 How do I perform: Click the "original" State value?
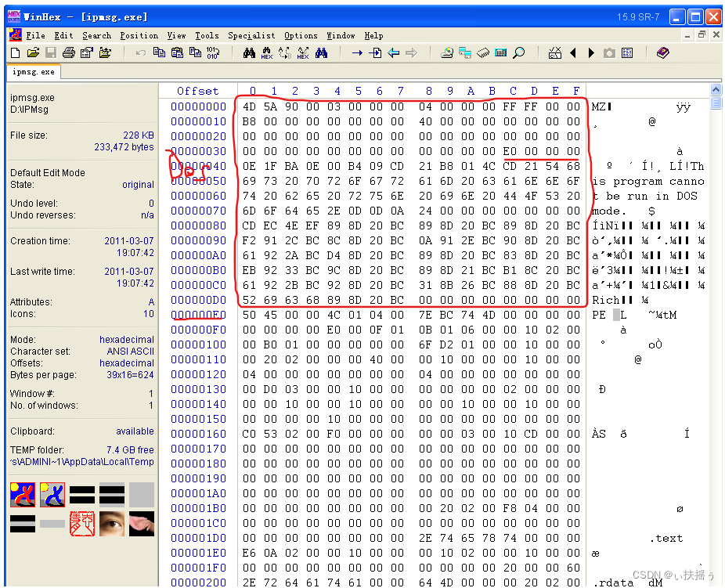click(x=138, y=185)
